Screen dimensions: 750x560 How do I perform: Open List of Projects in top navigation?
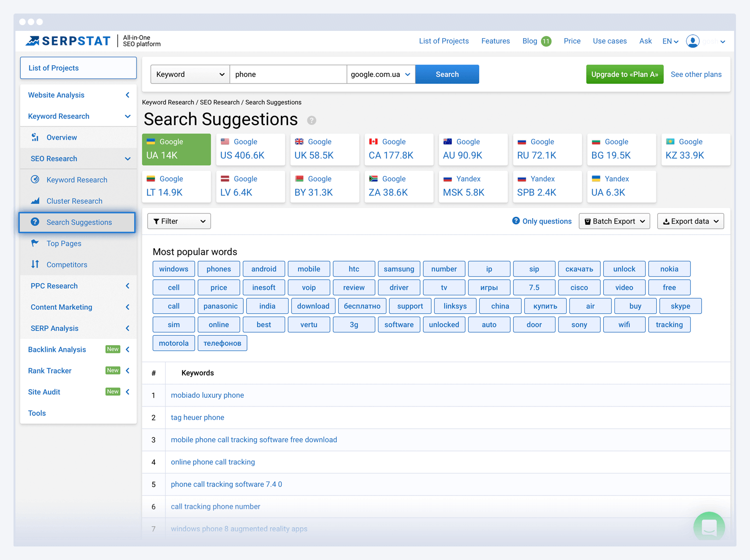[x=444, y=41]
